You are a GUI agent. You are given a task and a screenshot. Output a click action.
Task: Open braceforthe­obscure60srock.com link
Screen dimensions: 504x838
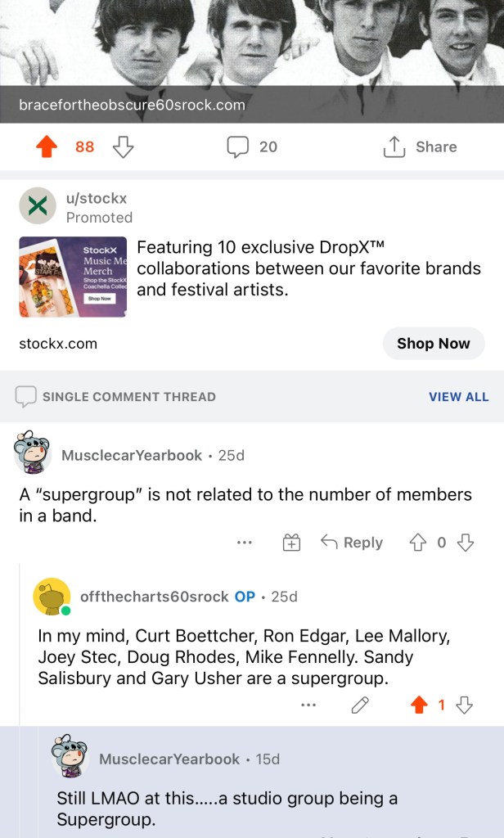pyautogui.click(x=132, y=105)
